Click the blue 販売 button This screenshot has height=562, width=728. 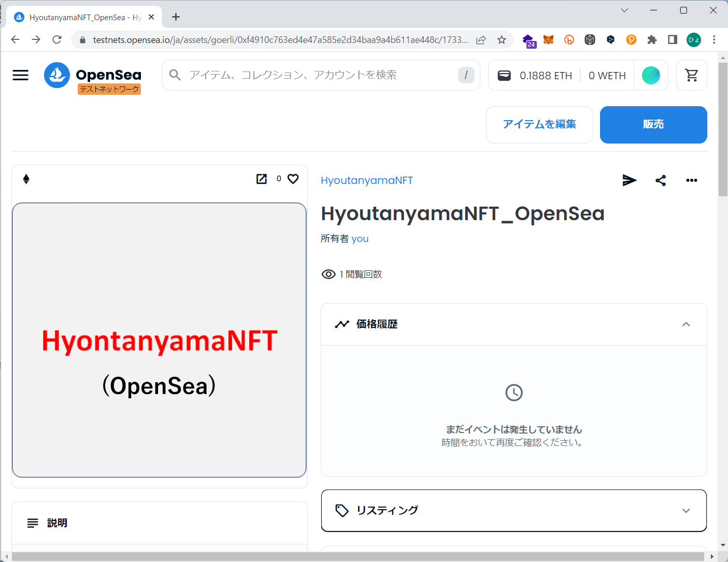click(653, 125)
